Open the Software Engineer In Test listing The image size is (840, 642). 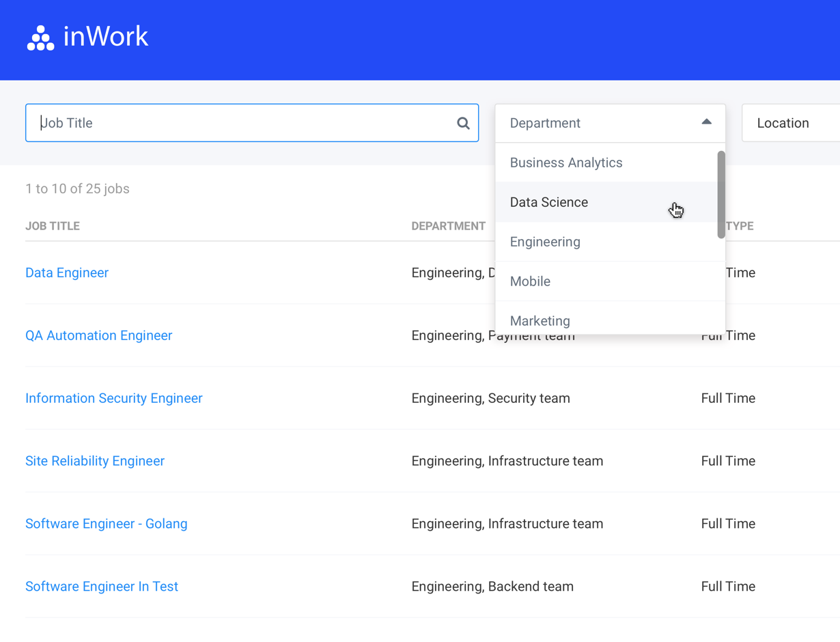101,586
